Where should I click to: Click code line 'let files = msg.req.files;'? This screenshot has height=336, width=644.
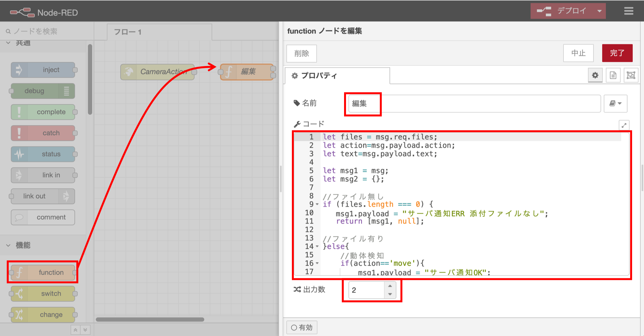tap(380, 137)
